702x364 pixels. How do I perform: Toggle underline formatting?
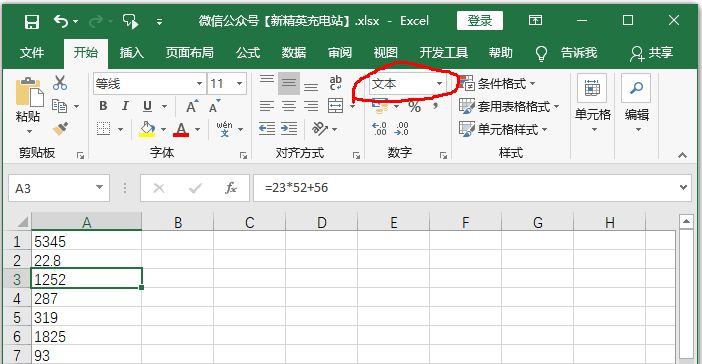click(147, 106)
